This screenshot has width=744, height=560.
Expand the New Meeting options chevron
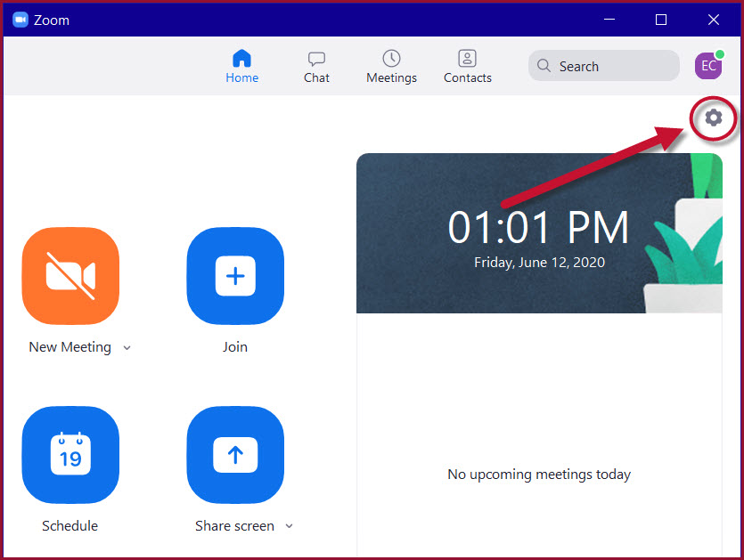pyautogui.click(x=127, y=347)
